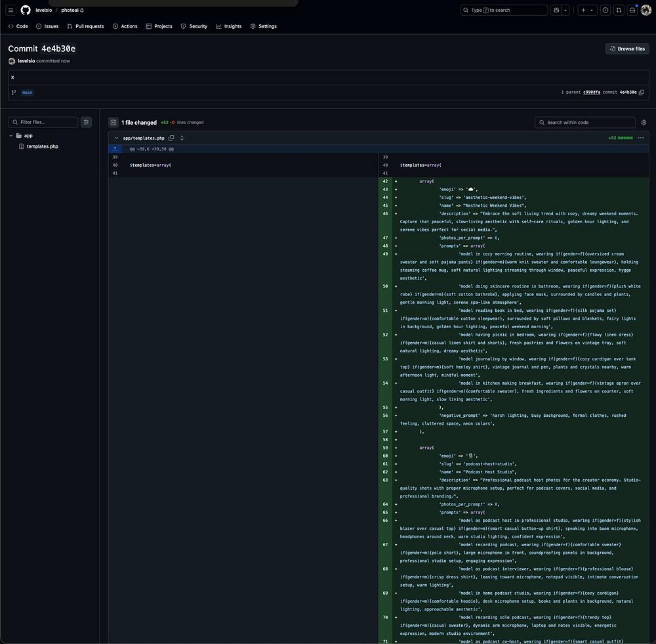Image resolution: width=656 pixels, height=644 pixels.
Task: Click the GitHub logo home icon
Action: click(x=26, y=11)
